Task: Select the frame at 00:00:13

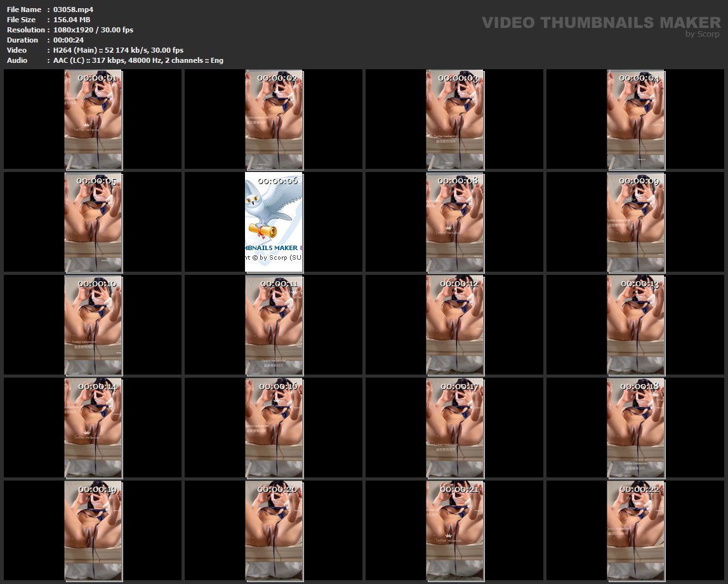Action: point(636,325)
